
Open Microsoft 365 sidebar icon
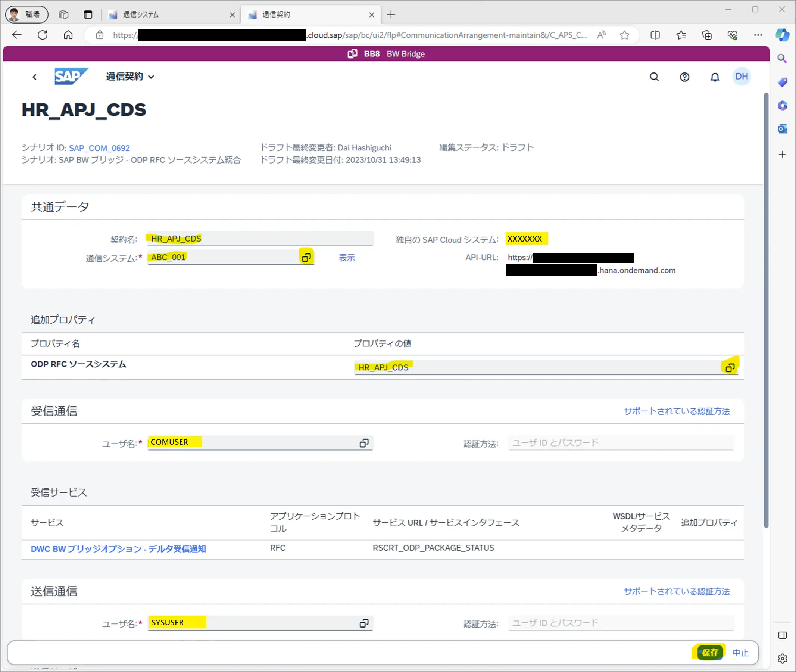pos(782,106)
